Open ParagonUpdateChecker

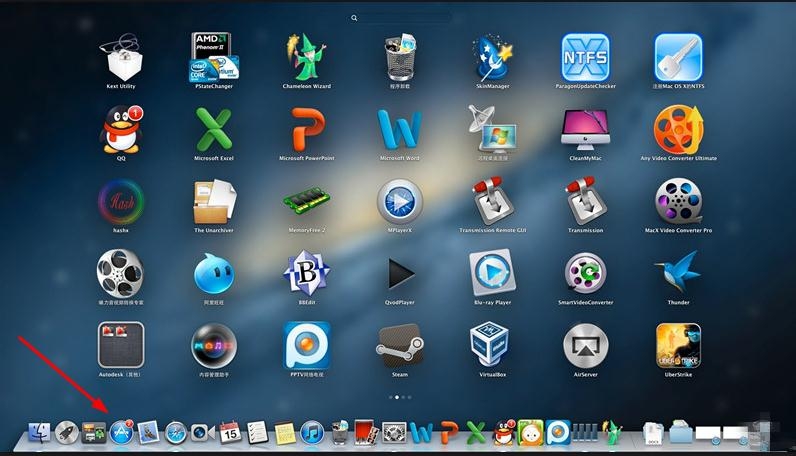coord(585,57)
